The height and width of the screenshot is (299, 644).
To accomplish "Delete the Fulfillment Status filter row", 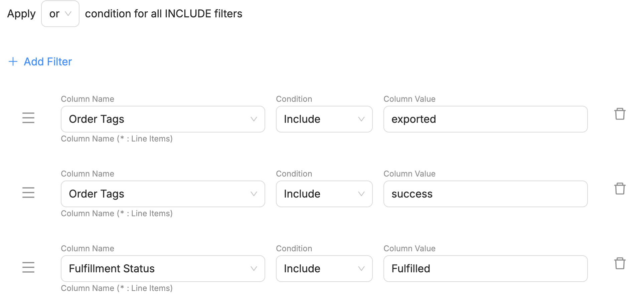I will (620, 263).
